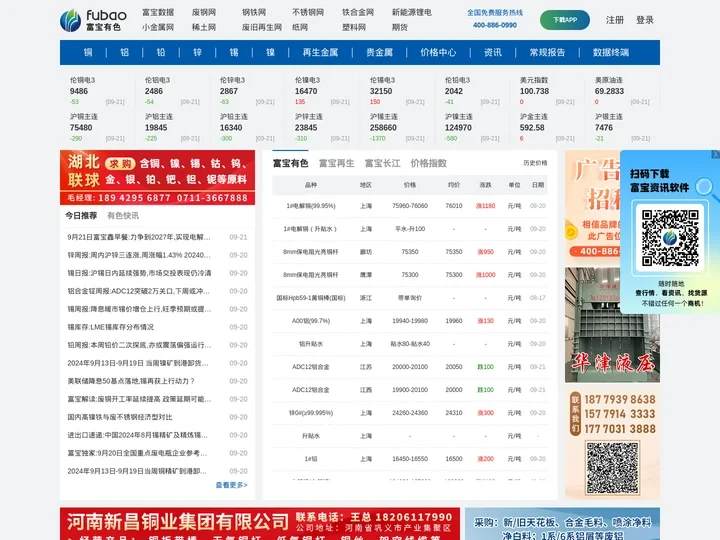This screenshot has height=540, width=720.
Task: Open 废钢网 site link
Action: pyautogui.click(x=204, y=12)
